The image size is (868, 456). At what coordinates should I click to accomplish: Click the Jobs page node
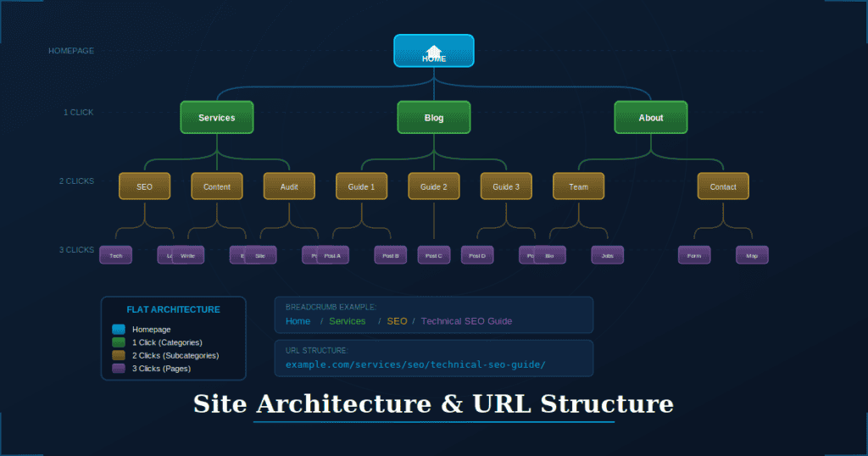click(x=607, y=255)
